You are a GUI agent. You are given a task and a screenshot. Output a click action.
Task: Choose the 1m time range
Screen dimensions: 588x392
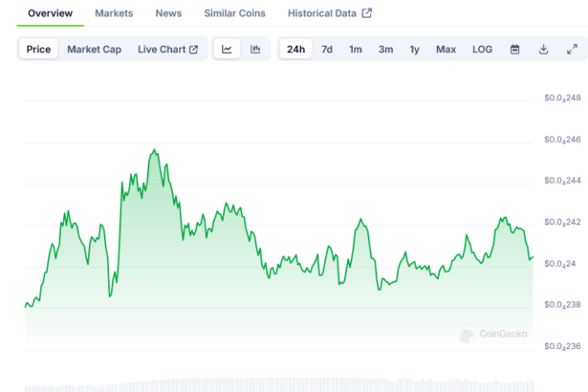tap(356, 49)
